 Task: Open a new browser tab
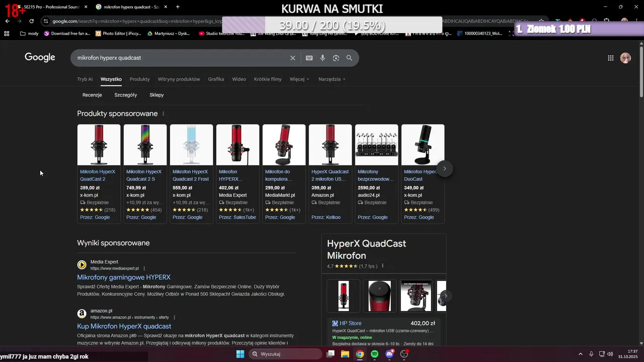pyautogui.click(x=178, y=7)
